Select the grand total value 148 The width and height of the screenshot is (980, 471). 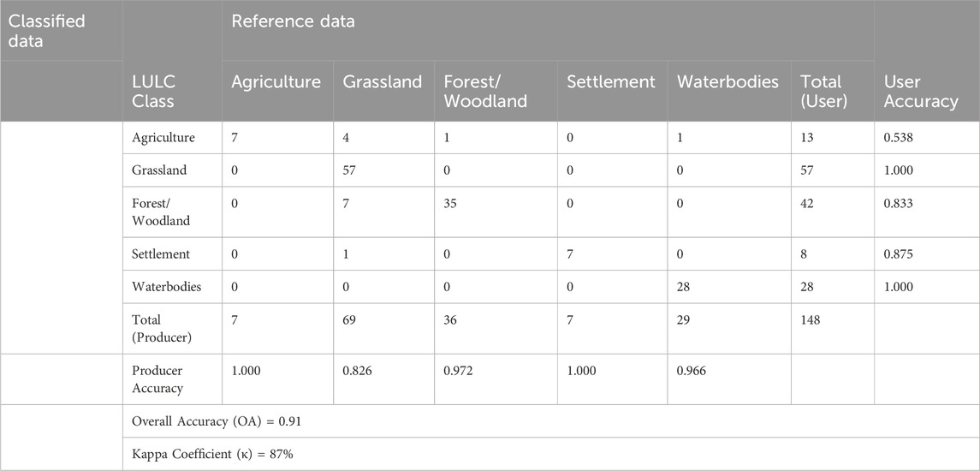pos(810,319)
